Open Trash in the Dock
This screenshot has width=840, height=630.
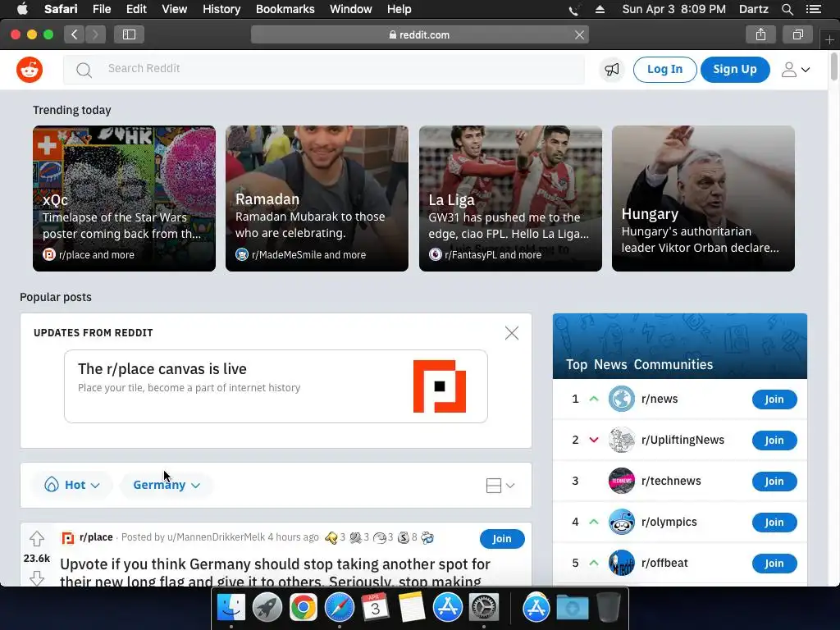coord(609,608)
